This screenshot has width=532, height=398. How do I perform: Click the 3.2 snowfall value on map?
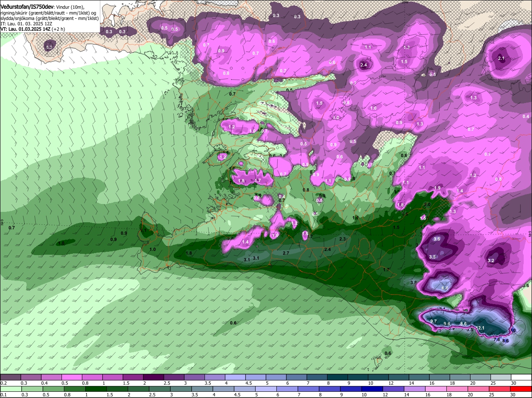pyautogui.click(x=490, y=260)
